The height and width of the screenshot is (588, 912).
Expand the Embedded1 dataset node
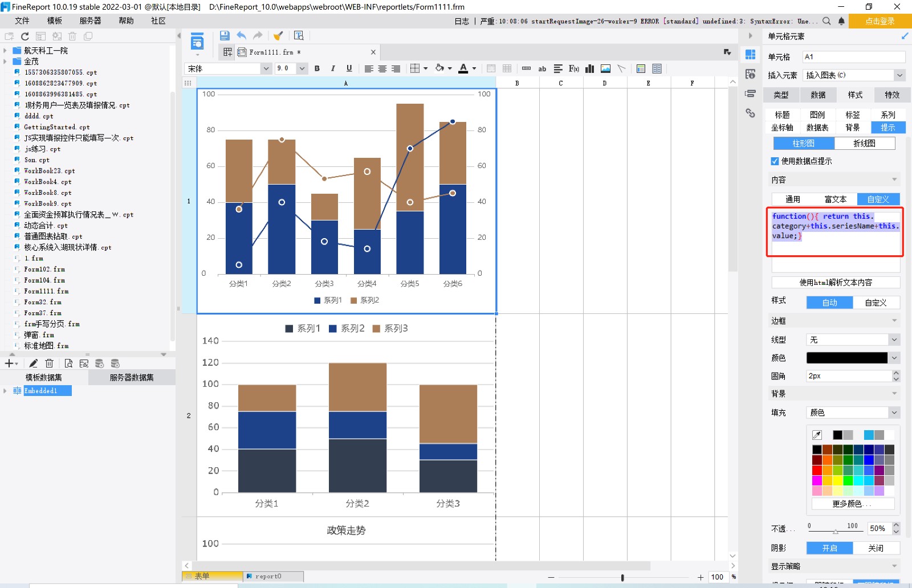5,391
